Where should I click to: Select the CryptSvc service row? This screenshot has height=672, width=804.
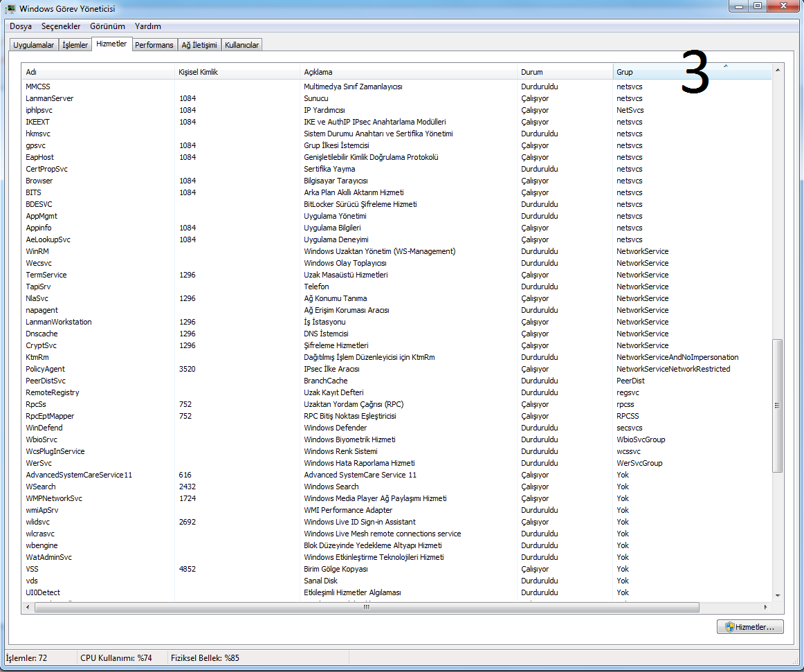[396, 346]
